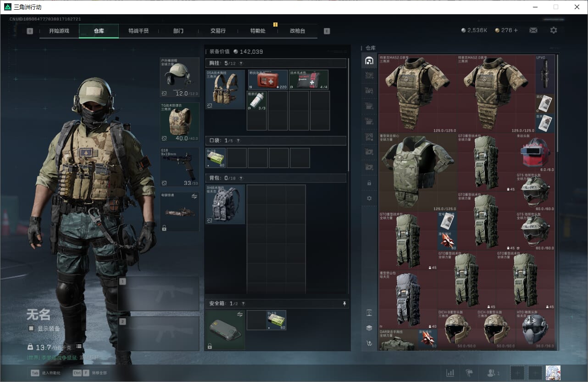Select the 9x19 ammo box in pocket

pos(216,157)
